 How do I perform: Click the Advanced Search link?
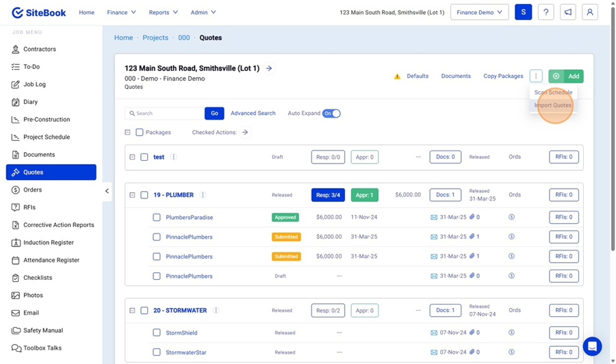click(x=253, y=114)
